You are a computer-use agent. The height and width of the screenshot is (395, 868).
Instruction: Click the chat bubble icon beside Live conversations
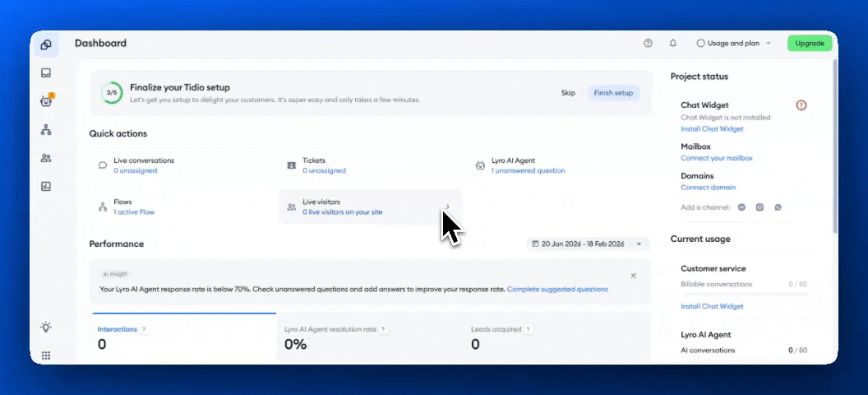pos(103,165)
